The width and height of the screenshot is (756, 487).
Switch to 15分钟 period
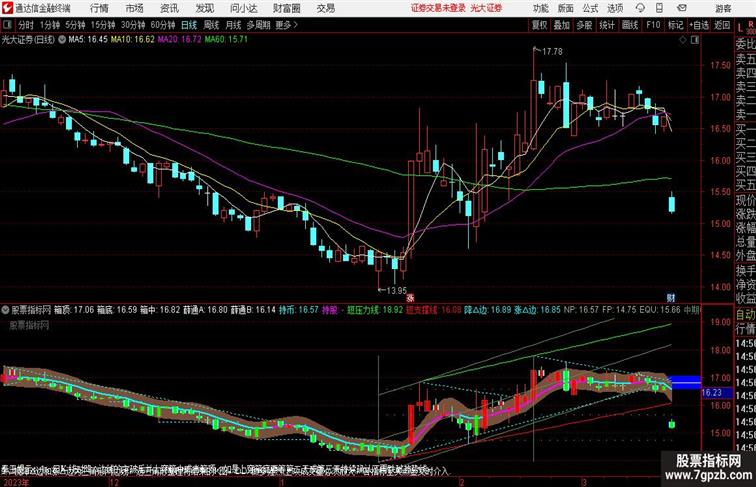tap(103, 25)
